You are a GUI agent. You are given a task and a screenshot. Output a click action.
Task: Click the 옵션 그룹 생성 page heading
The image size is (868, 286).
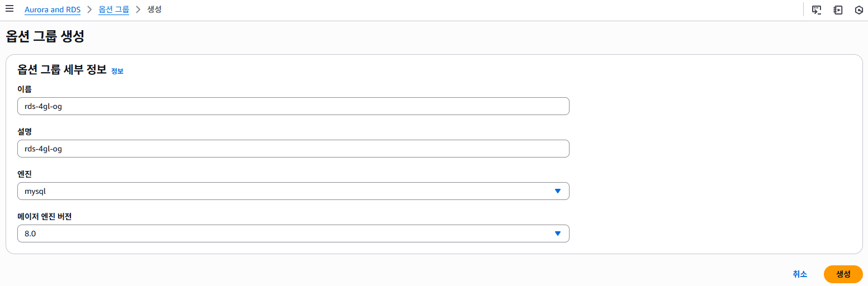point(45,37)
